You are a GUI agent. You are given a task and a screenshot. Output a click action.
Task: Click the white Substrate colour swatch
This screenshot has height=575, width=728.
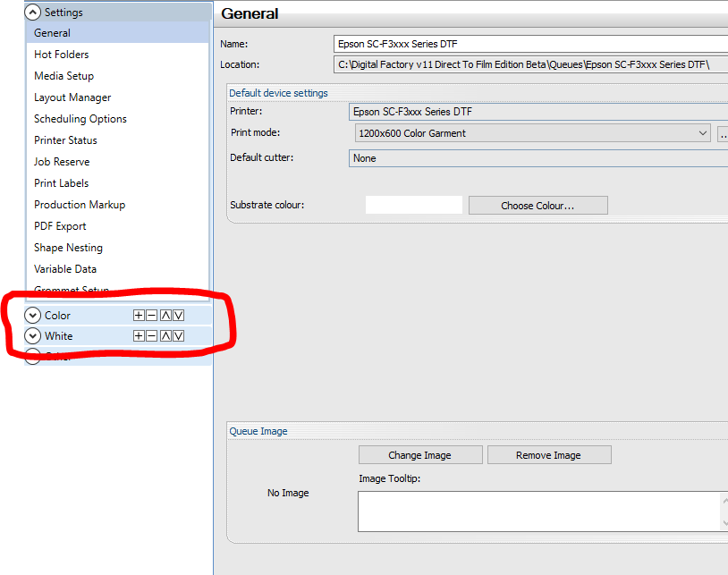[x=414, y=205]
